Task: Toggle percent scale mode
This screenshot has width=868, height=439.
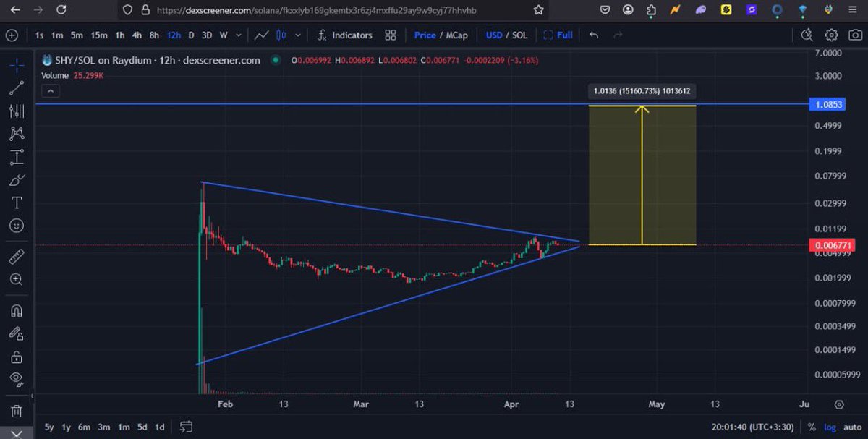Action: pos(812,427)
